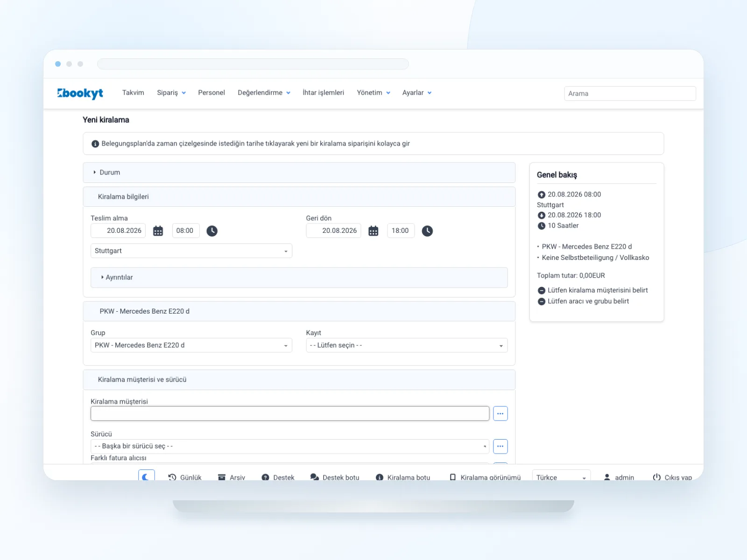
Task: Expand the Durum section
Action: pos(299,173)
